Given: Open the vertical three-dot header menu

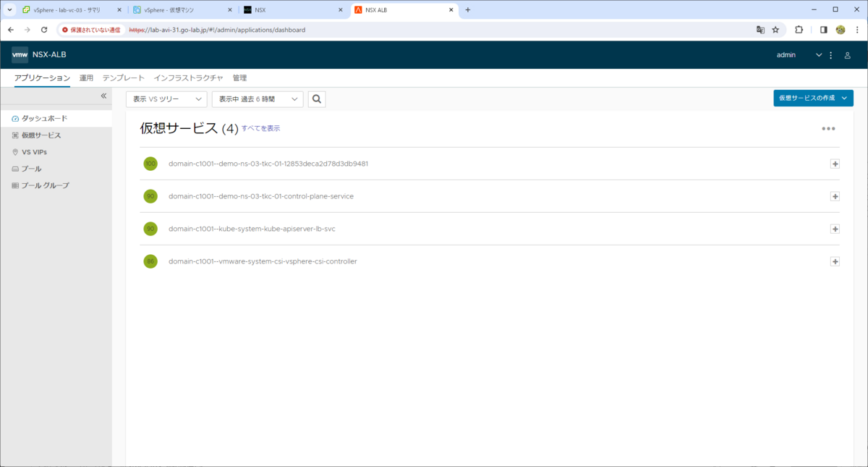Looking at the screenshot, I should coord(830,55).
